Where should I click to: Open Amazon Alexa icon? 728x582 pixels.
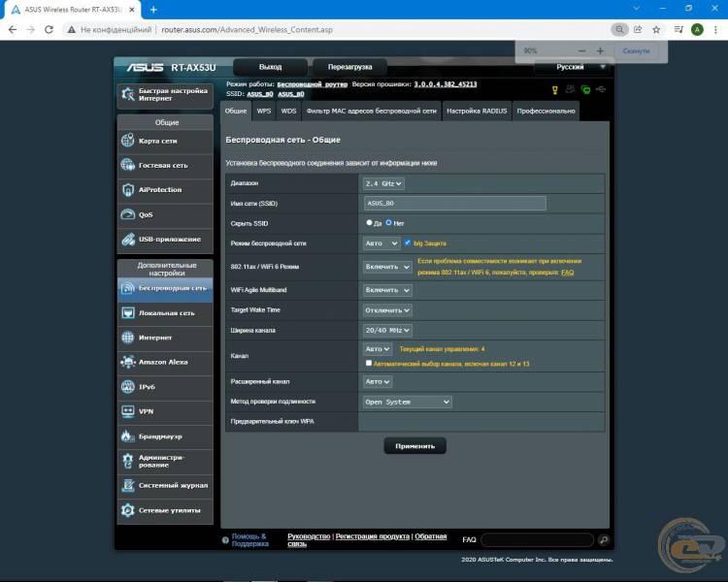[x=128, y=362]
